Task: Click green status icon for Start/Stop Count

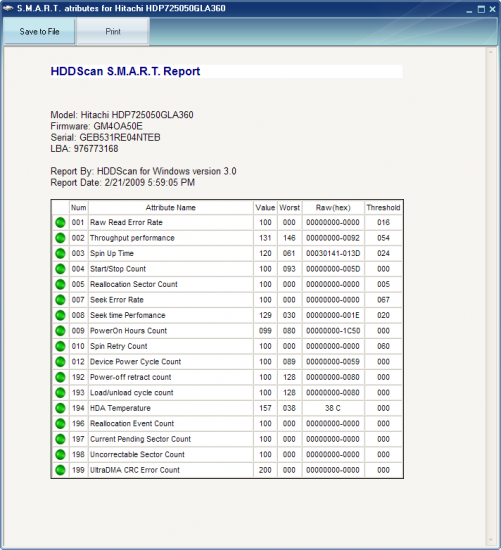Action: pyautogui.click(x=60, y=269)
